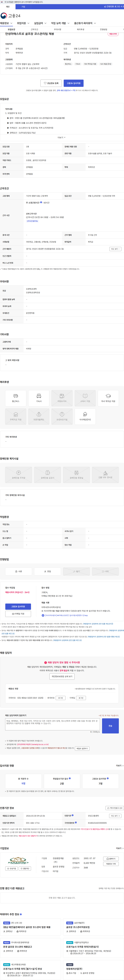Switch to the 모집요강 tab
This screenshot has width=124, height=980.
[x=11, y=29]
